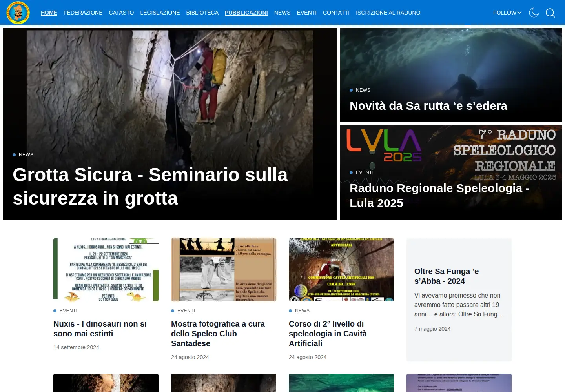Open Corso di 2° livello di speleologia title
This screenshot has height=392, width=565.
(328, 334)
